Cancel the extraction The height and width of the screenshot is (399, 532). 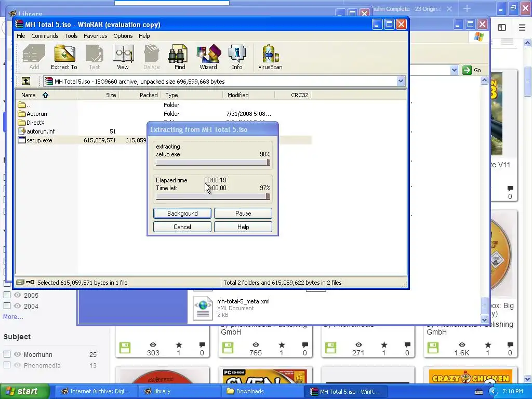[182, 227]
